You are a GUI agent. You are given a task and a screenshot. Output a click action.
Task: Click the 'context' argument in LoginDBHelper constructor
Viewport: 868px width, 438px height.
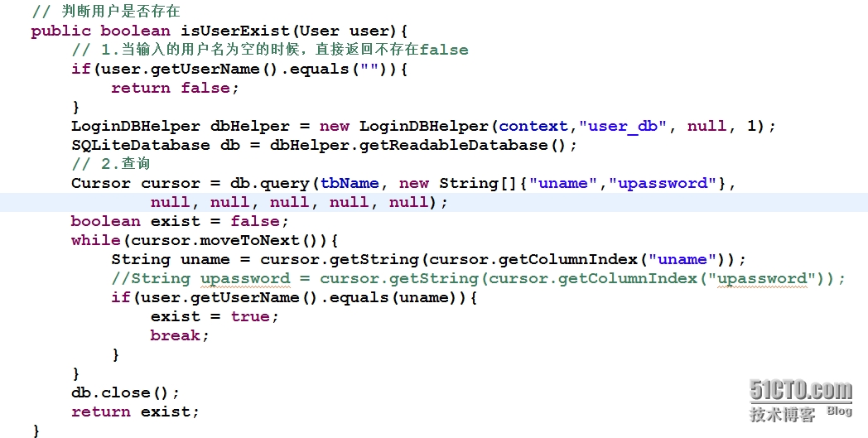pyautogui.click(x=533, y=126)
